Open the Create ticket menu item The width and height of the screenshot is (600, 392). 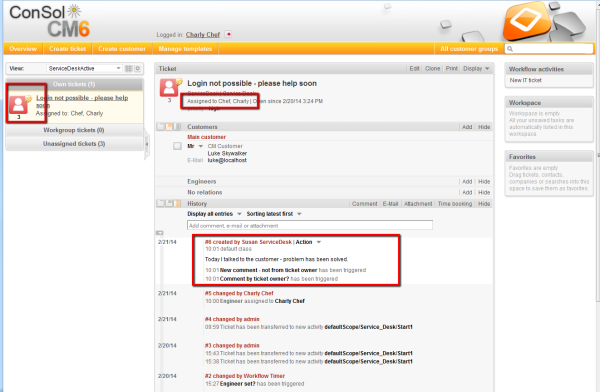[x=68, y=49]
